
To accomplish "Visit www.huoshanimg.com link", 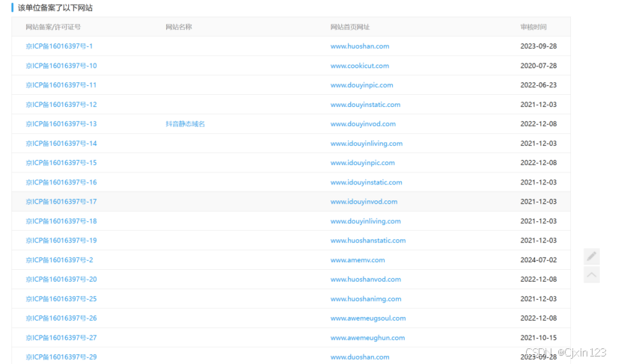I will [366, 299].
